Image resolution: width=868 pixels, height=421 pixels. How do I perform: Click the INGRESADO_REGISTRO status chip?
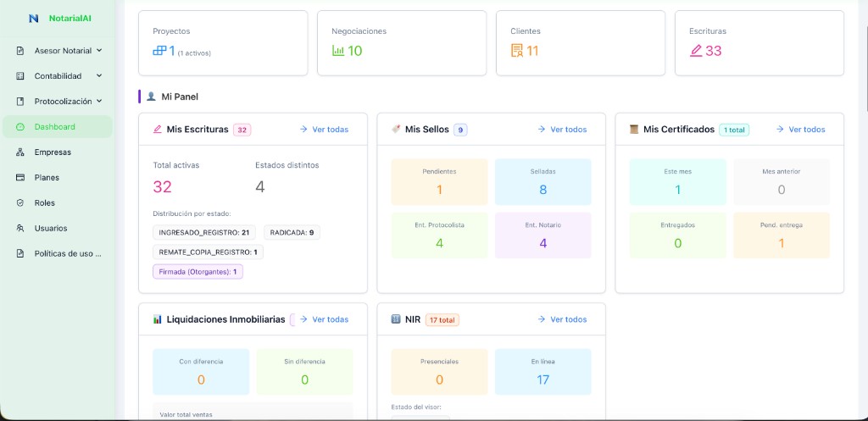point(204,232)
